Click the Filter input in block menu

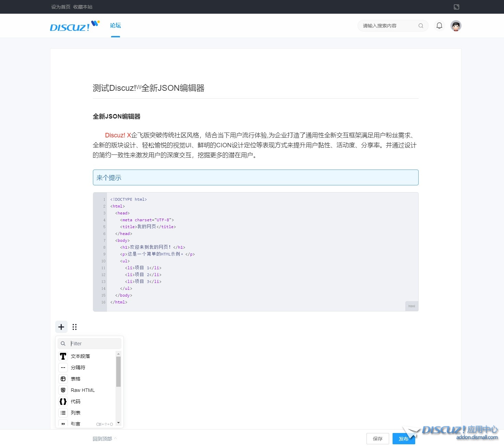pos(94,344)
